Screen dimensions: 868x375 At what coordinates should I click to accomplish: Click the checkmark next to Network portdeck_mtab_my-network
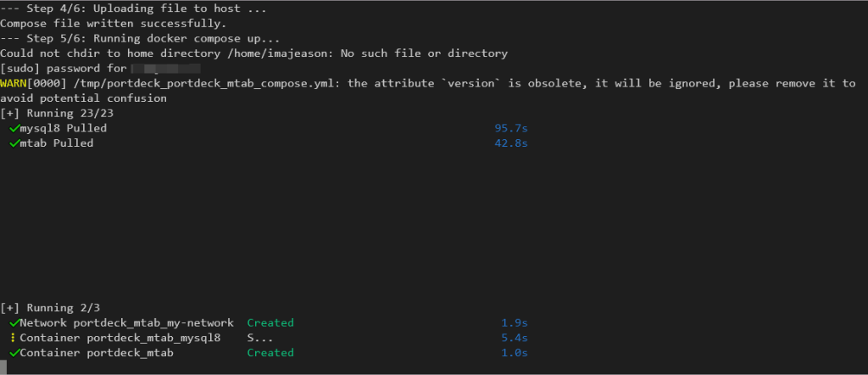pyautogui.click(x=14, y=323)
